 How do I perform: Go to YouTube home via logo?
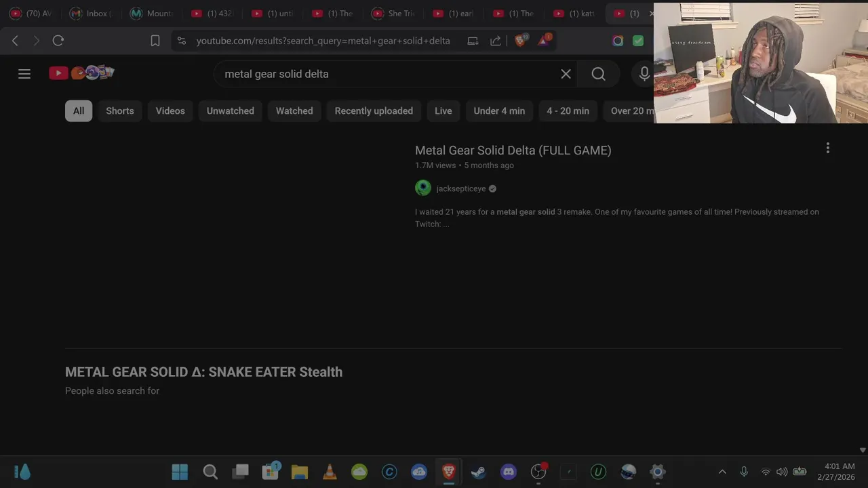(x=81, y=73)
